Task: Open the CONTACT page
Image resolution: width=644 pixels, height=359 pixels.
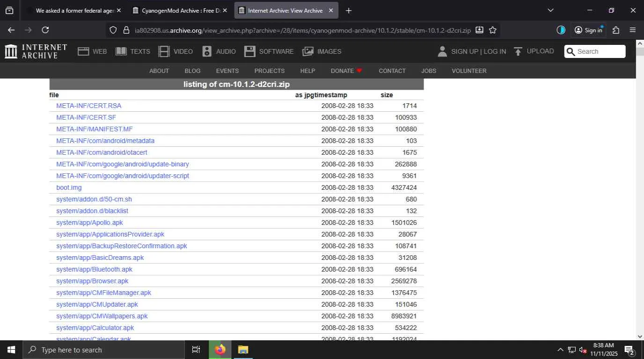Action: 392,71
